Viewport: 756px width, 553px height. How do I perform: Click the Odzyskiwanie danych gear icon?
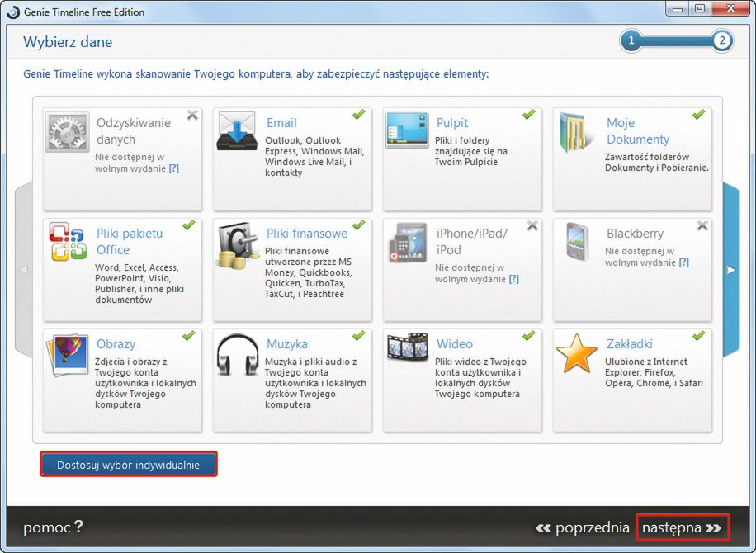tap(68, 132)
